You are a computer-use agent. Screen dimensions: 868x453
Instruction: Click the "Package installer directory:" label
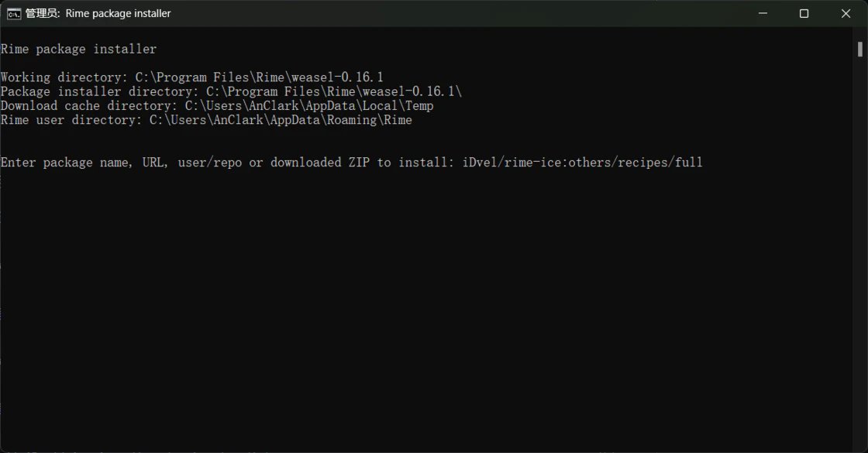coord(100,91)
